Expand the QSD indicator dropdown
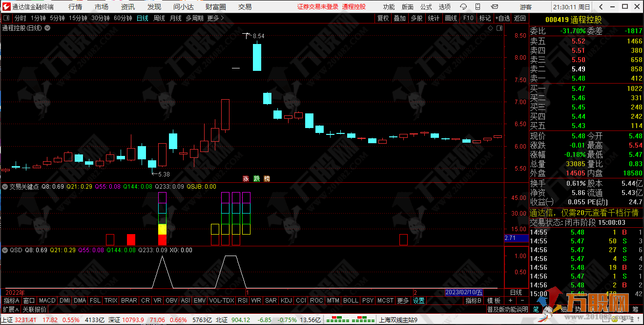Screen dimensions: 644x325 tap(5, 250)
